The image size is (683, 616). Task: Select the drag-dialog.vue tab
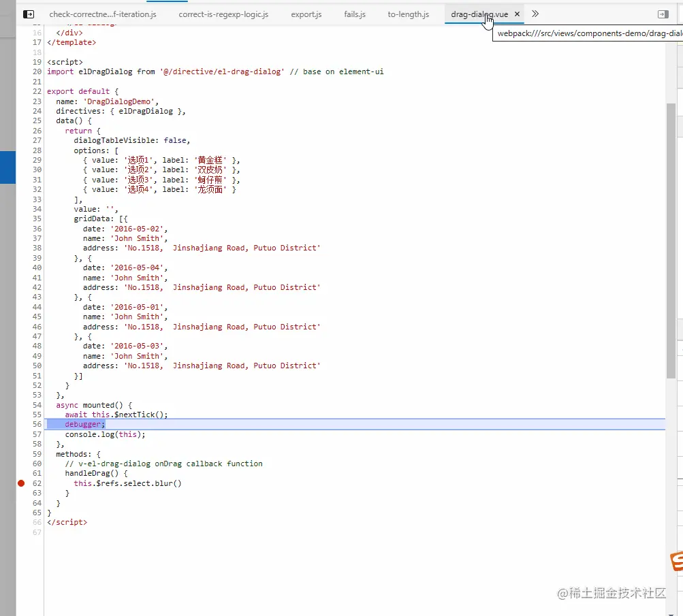coord(479,14)
